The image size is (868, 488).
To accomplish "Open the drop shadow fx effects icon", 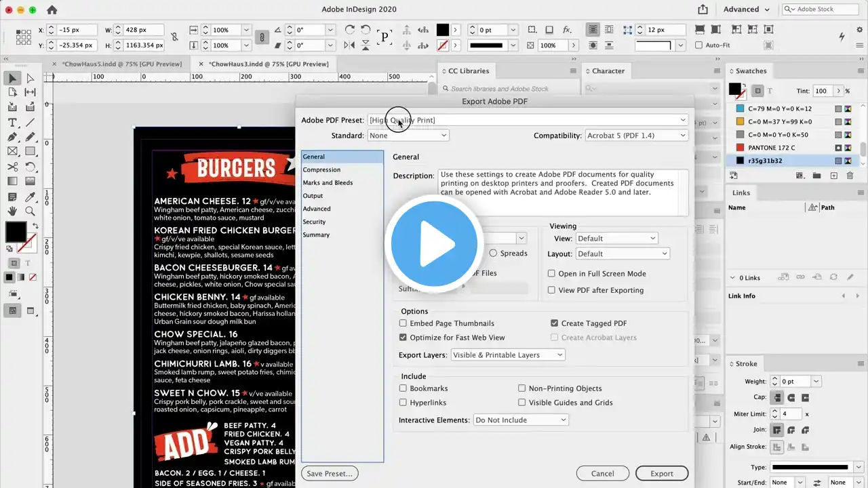I will [567, 30].
